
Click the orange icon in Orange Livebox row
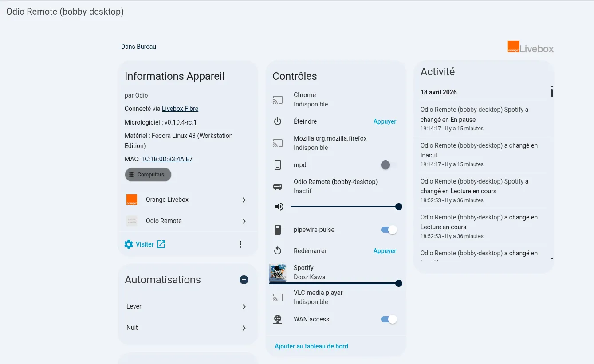tap(132, 200)
